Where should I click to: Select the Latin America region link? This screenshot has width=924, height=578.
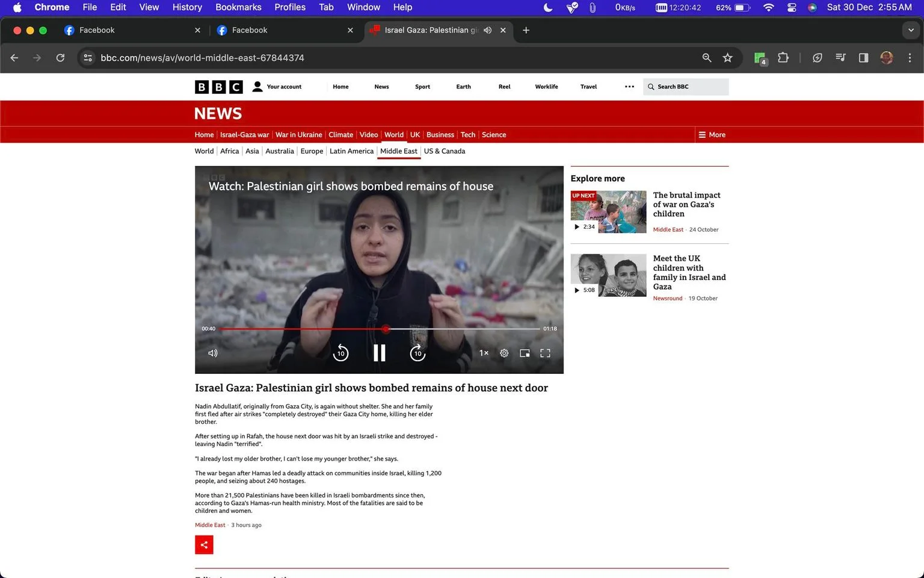351,151
